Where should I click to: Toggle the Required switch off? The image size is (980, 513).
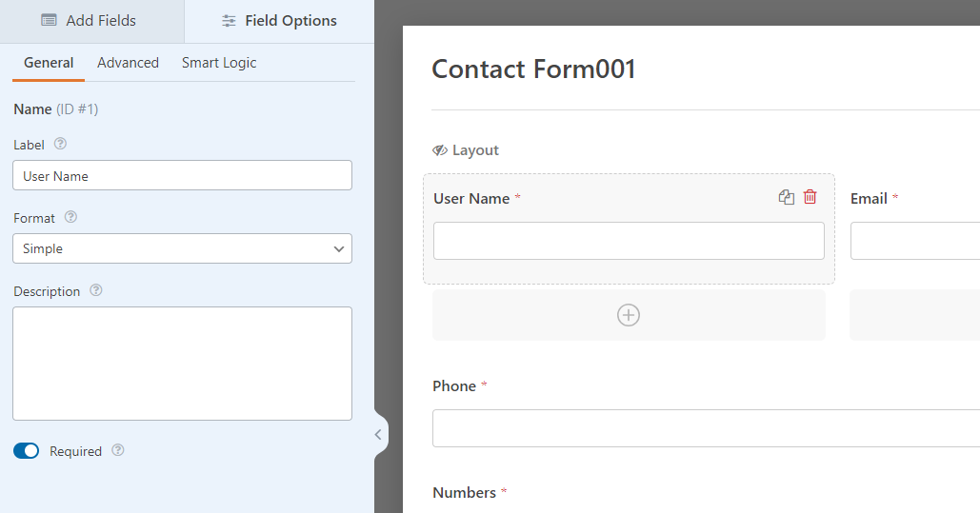click(x=27, y=451)
